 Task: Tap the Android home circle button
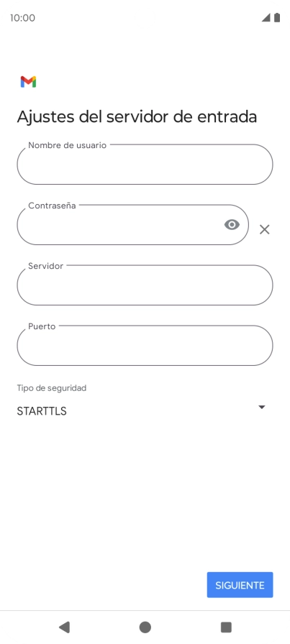point(145,627)
